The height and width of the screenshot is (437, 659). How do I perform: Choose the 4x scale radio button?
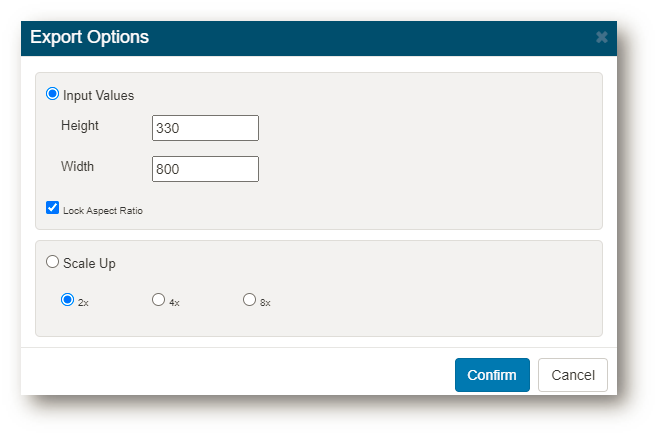(158, 300)
